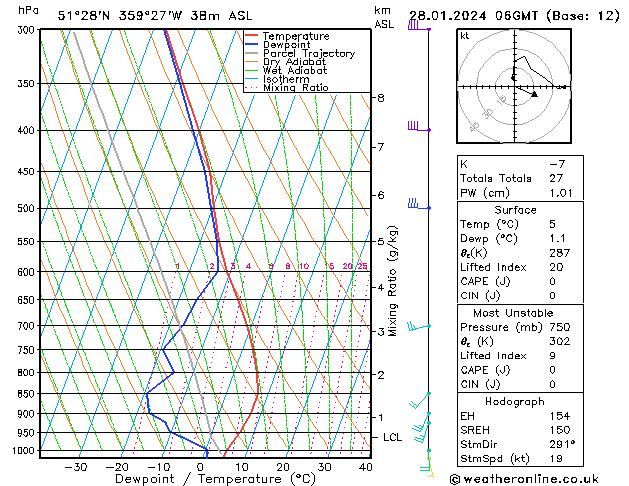Click the wind barb at 300 hPa
Image resolution: width=629 pixels, height=486 pixels.
click(x=419, y=26)
